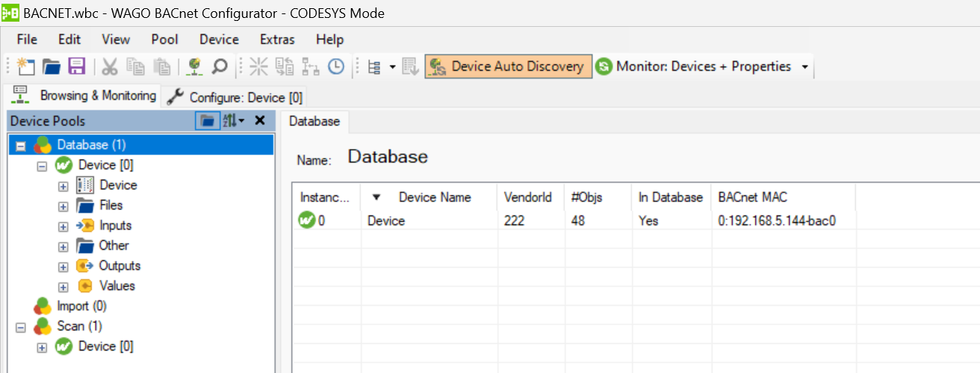Open the Device menu

[x=219, y=40]
